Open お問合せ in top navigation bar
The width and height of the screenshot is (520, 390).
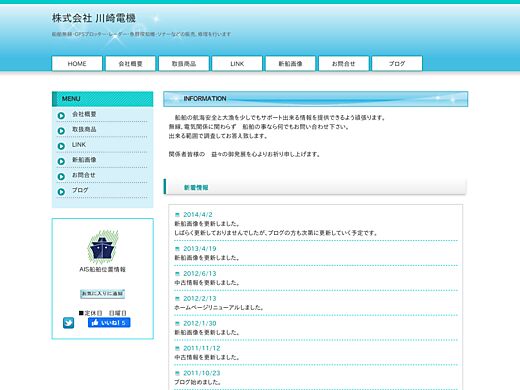click(x=344, y=63)
